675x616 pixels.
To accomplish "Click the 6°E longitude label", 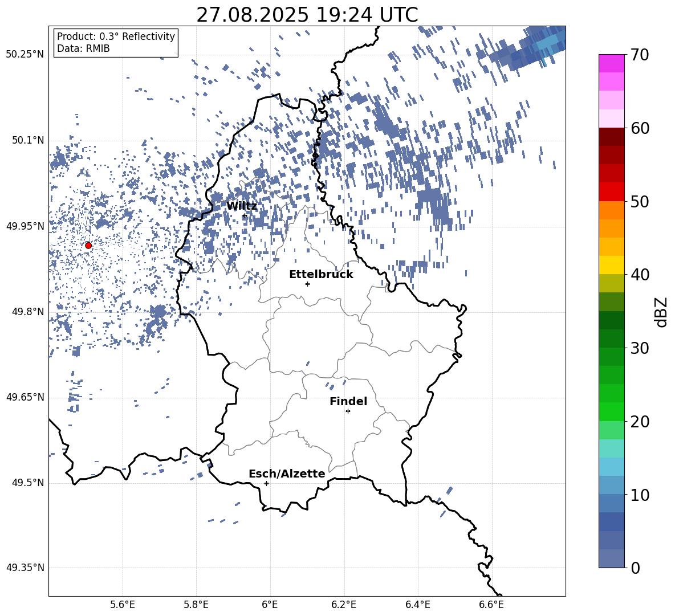I will click(x=270, y=605).
